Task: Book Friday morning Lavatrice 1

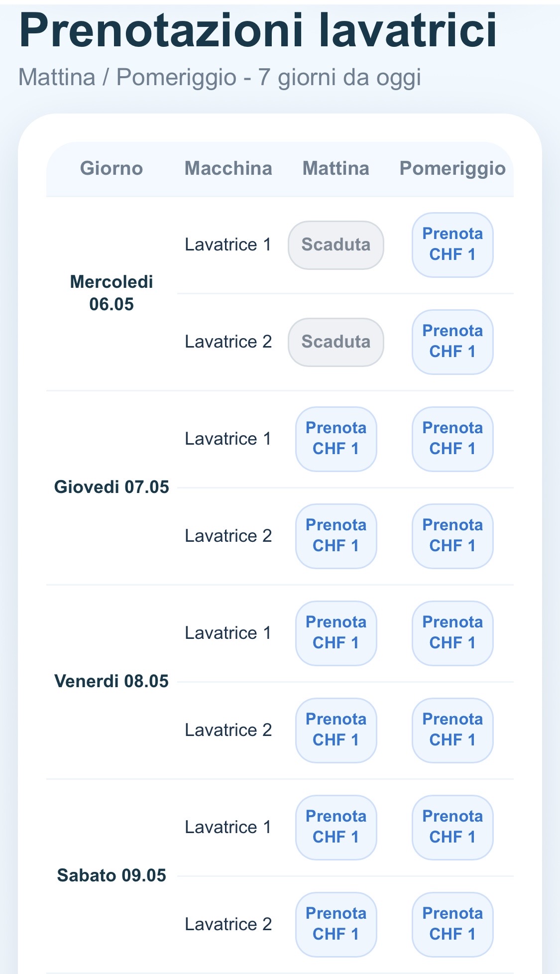Action: tap(336, 633)
